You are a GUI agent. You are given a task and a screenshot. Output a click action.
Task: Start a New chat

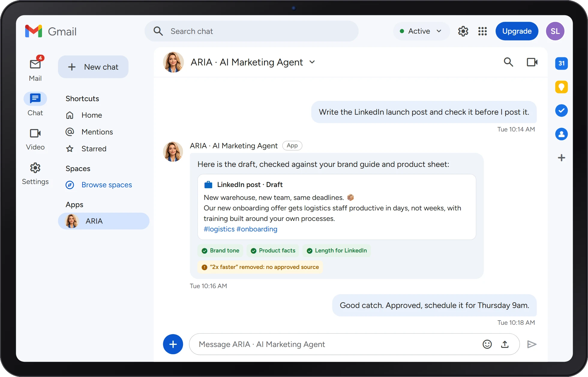(x=93, y=67)
